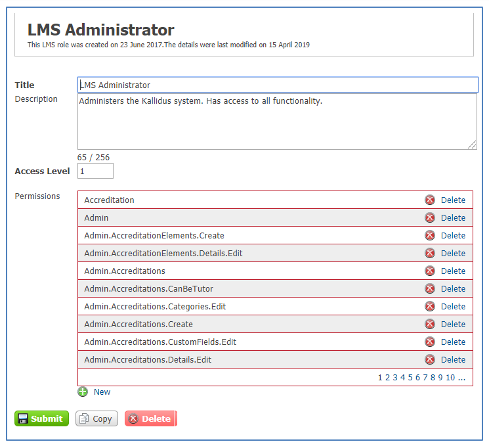
Task: Go to permissions page 2
Action: click(x=387, y=378)
